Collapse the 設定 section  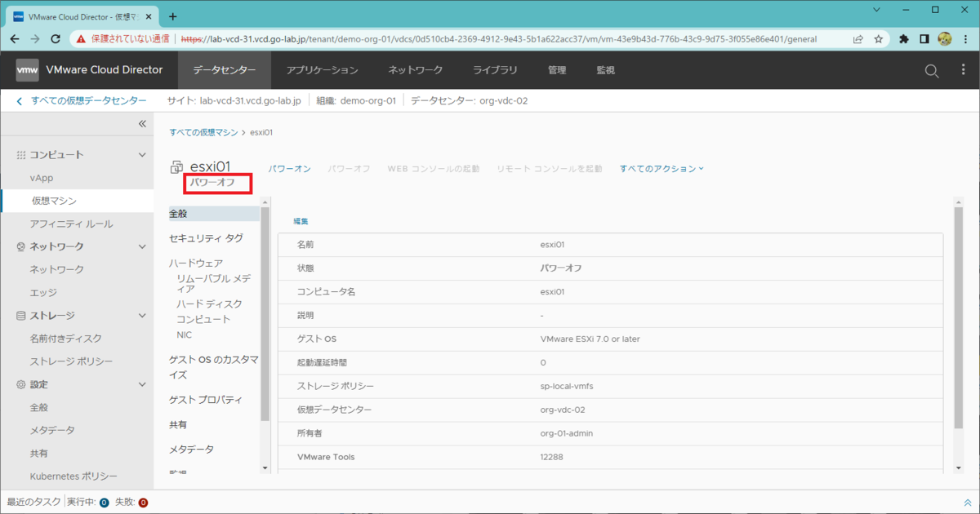(142, 384)
